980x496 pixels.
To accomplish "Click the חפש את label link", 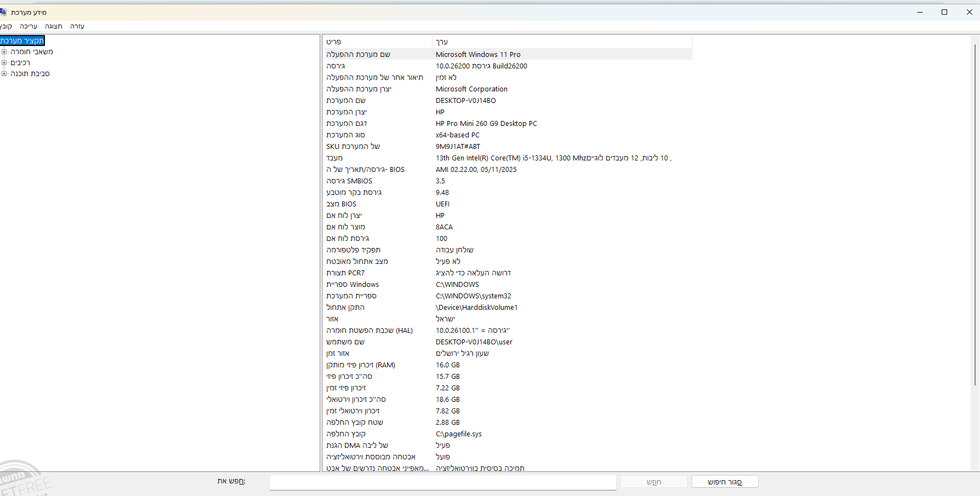I will tap(230, 481).
